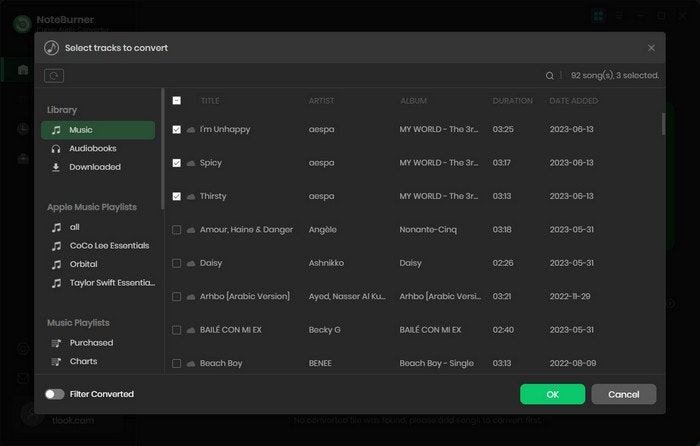The image size is (700, 446).
Task: Click the music note icon beside Music
Action: coord(56,130)
